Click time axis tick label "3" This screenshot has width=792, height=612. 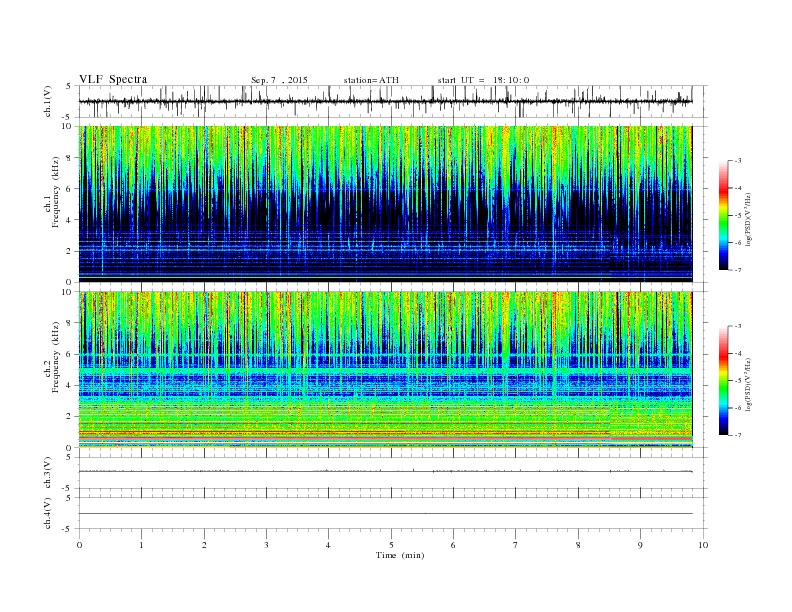(x=266, y=545)
